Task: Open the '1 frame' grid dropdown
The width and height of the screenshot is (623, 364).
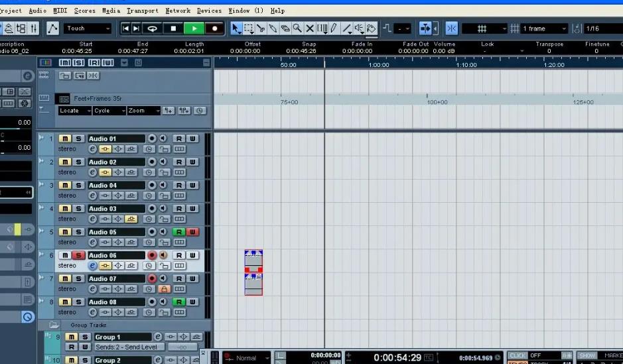Action: [544, 29]
